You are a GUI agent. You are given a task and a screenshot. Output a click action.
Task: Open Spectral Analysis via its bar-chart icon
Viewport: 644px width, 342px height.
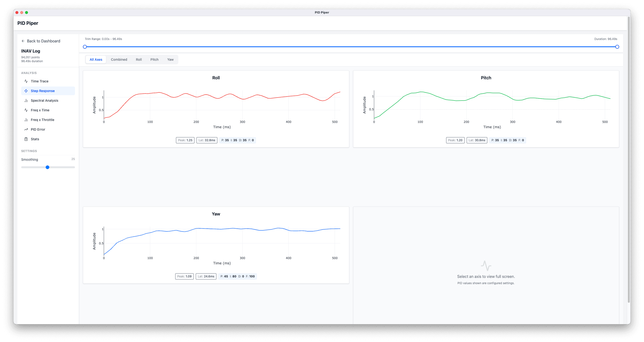(26, 100)
